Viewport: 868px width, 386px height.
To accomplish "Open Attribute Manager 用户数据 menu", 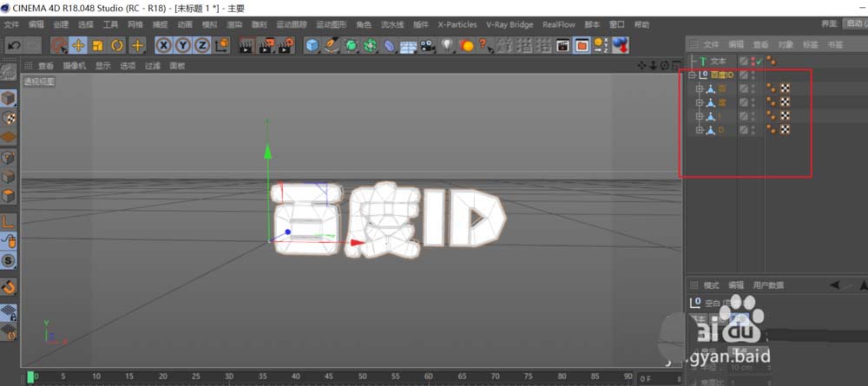I will [x=768, y=285].
